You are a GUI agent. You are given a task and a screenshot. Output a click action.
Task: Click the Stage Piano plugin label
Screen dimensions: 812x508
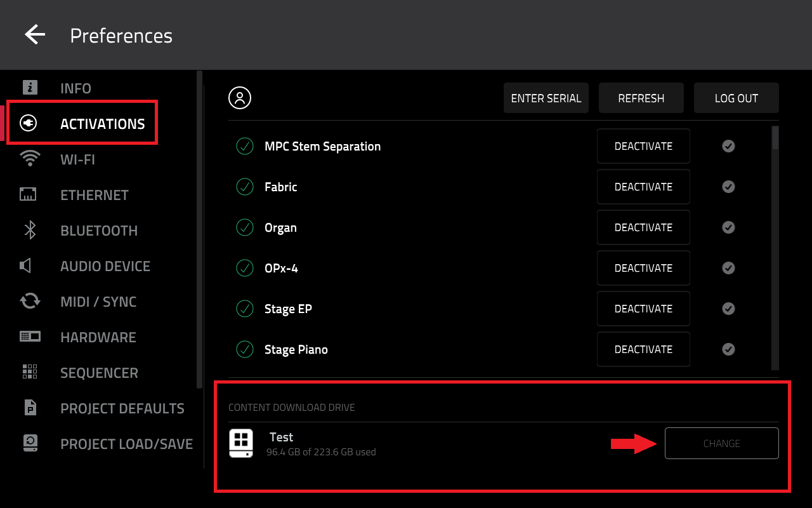(x=296, y=350)
